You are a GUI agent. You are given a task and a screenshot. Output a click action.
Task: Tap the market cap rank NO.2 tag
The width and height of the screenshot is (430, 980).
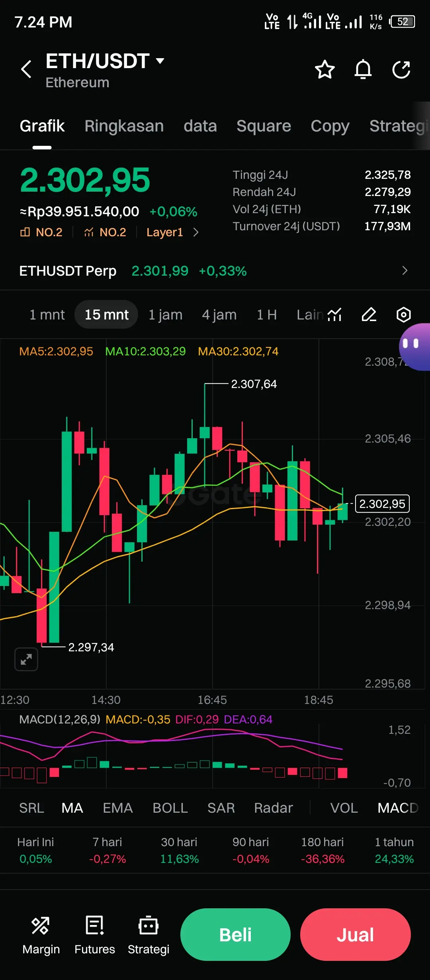pos(41,232)
